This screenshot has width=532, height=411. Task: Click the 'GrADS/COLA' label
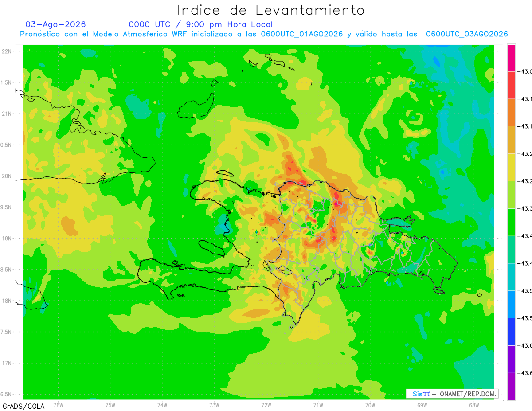click(23, 406)
